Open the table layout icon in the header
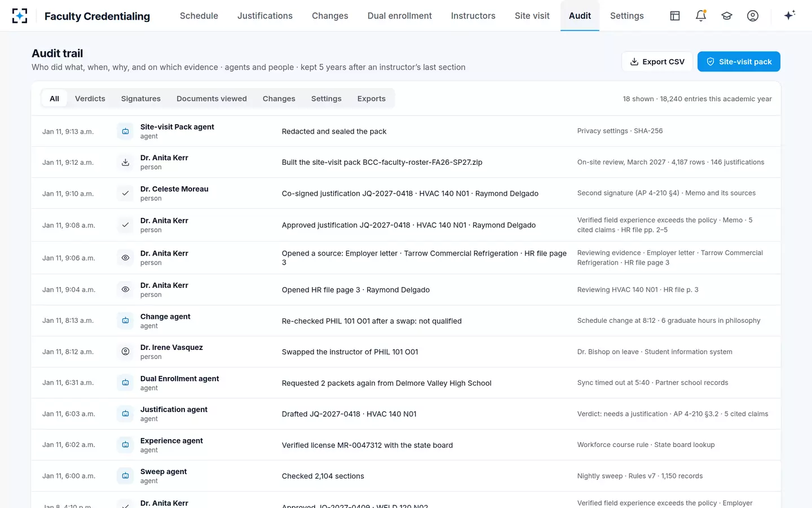The image size is (812, 508). pyautogui.click(x=675, y=16)
